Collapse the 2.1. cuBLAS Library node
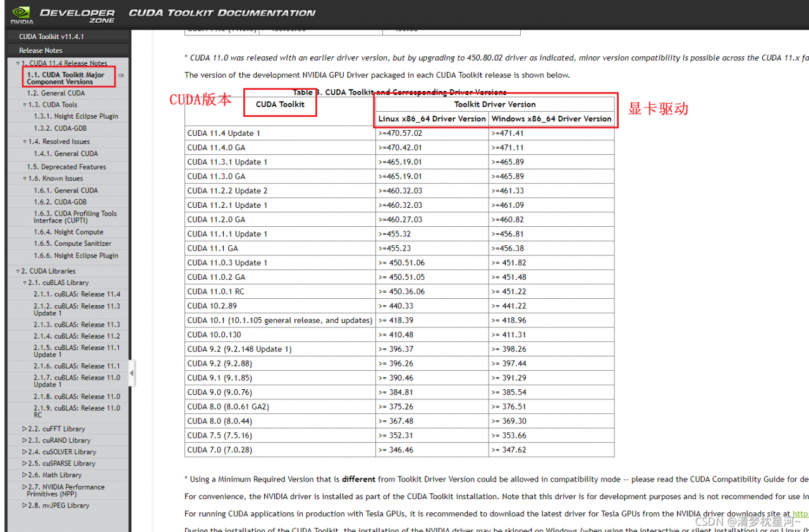This screenshot has width=809, height=532. click(x=25, y=283)
